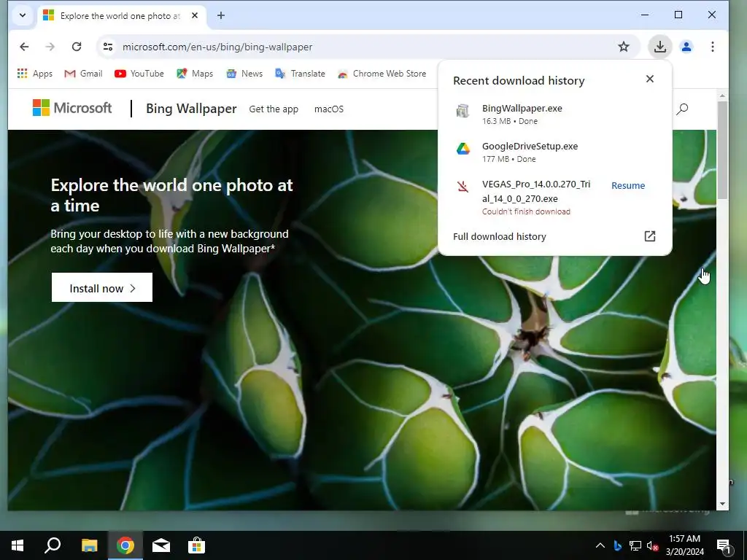Click the page vertical scrollbar thumb
The image size is (747, 560).
(722, 150)
